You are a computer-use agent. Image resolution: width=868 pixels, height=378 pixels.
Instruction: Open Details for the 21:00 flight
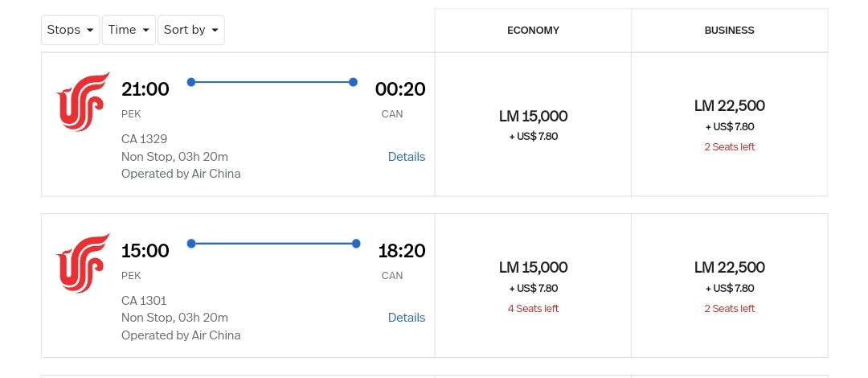406,157
